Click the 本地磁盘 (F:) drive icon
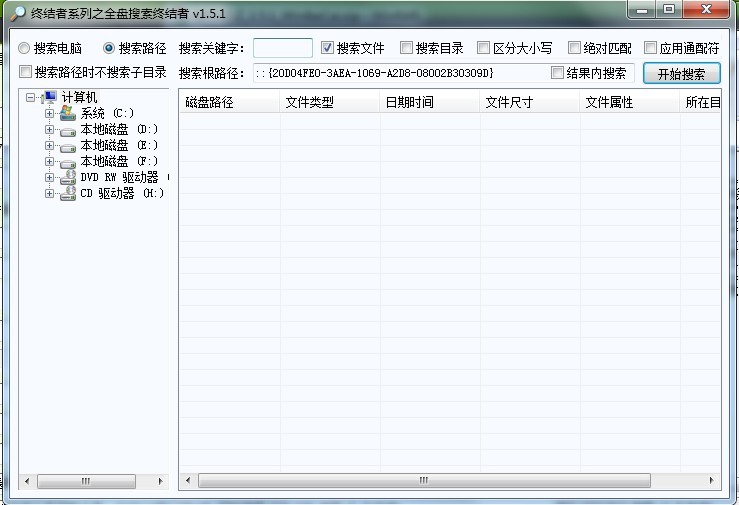 tap(68, 162)
